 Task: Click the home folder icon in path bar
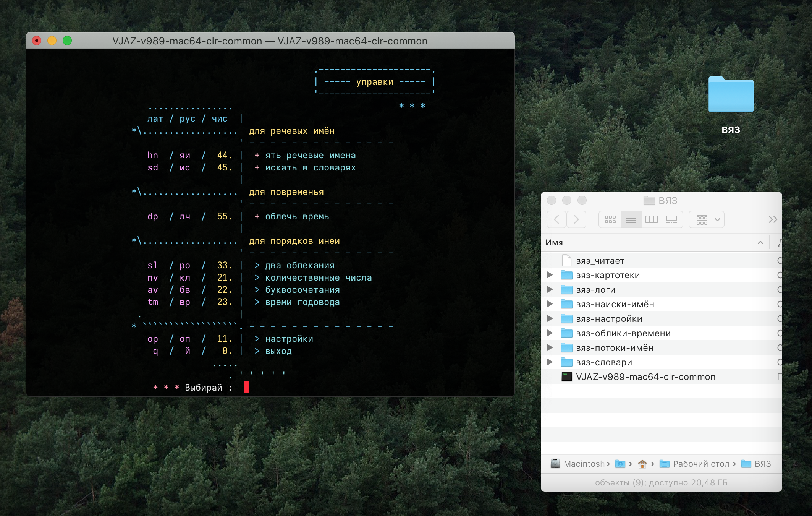point(642,464)
